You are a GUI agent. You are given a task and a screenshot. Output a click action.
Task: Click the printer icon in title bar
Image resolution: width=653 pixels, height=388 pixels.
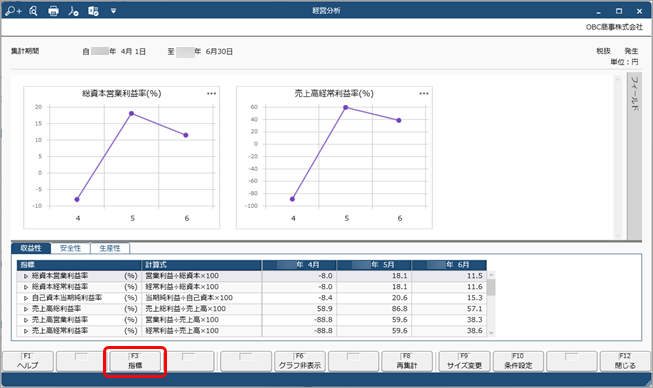click(x=53, y=11)
